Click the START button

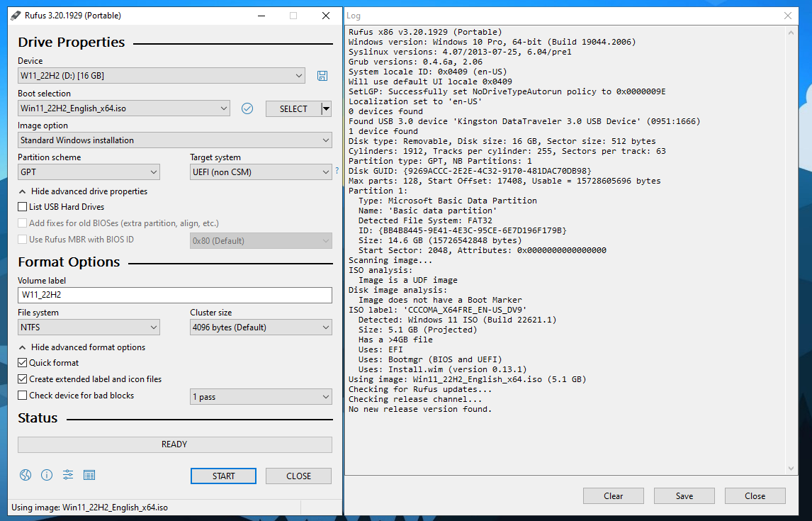click(x=223, y=476)
